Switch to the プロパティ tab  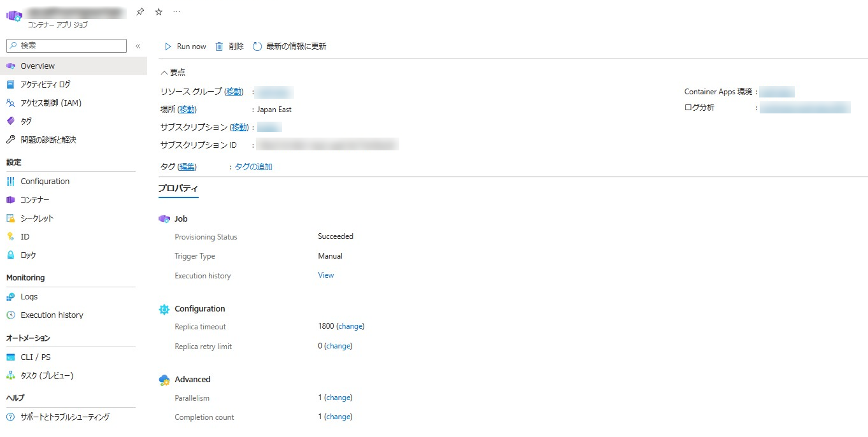pos(178,189)
